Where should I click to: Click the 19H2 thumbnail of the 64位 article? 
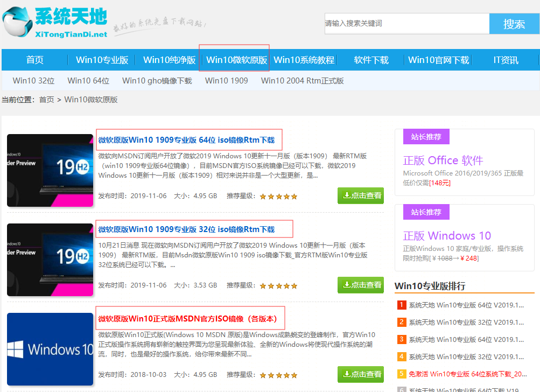click(x=50, y=171)
